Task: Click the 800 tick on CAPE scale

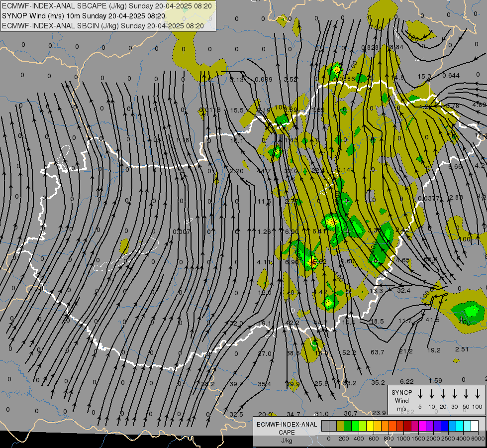Action: pos(389,439)
